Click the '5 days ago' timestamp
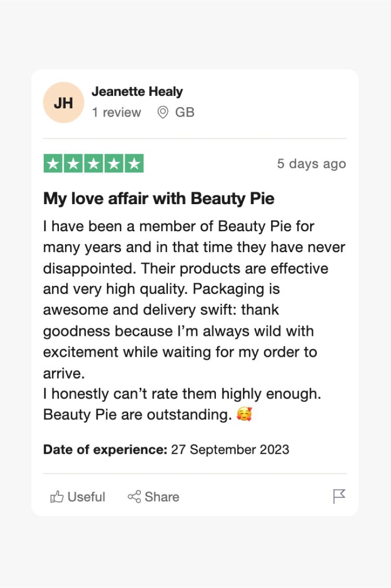The width and height of the screenshot is (391, 588). coord(311,164)
